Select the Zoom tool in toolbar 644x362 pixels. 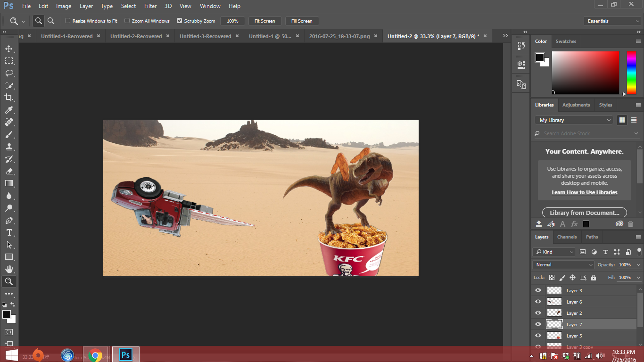point(9,281)
